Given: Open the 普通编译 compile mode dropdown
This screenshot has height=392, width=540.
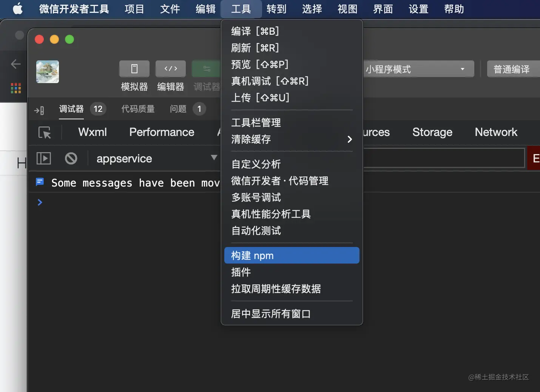Looking at the screenshot, I should point(514,69).
